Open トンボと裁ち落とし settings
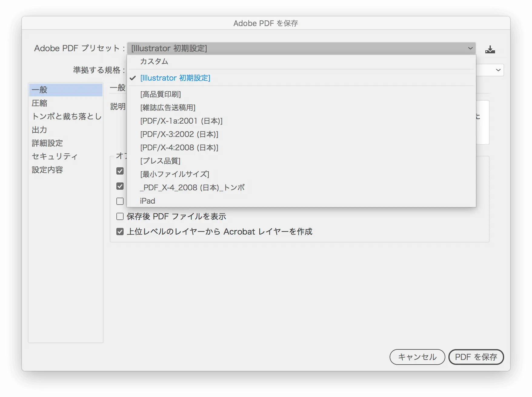 (x=66, y=116)
